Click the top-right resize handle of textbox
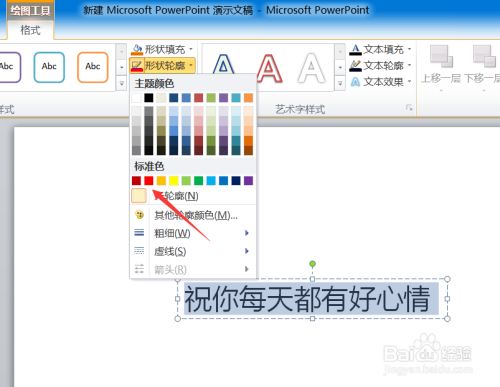Image resolution: width=500 pixels, height=387 pixels. coord(447,279)
